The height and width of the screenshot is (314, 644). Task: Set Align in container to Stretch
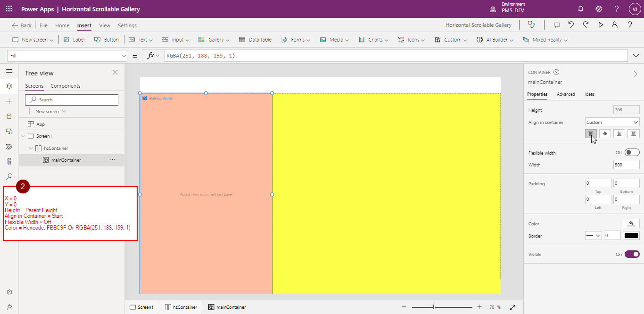tap(633, 133)
